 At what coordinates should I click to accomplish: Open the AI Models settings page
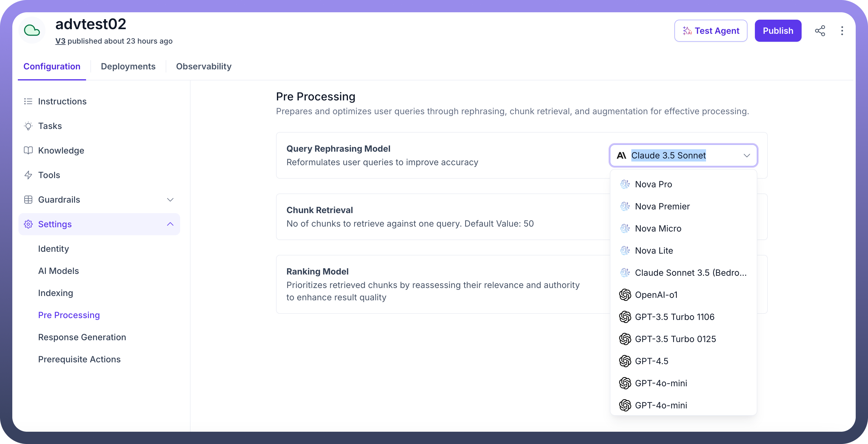coord(58,271)
